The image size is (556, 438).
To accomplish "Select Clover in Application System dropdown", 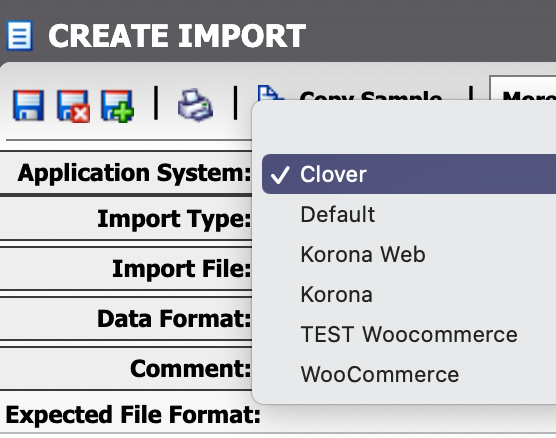I will (409, 174).
